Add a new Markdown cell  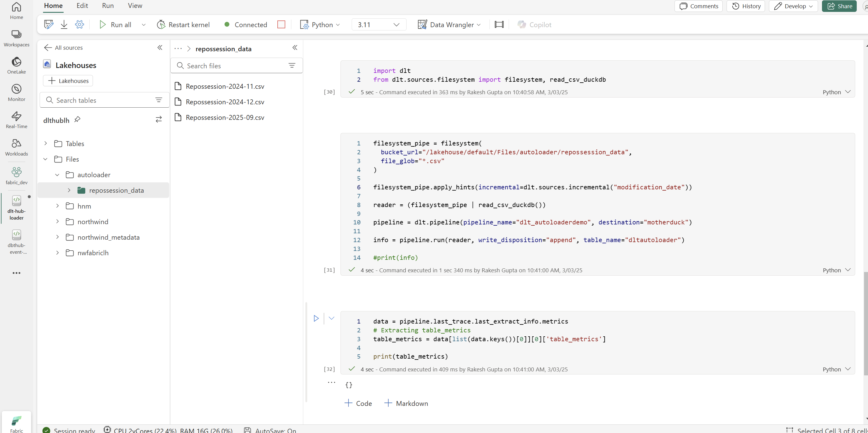[x=406, y=403]
